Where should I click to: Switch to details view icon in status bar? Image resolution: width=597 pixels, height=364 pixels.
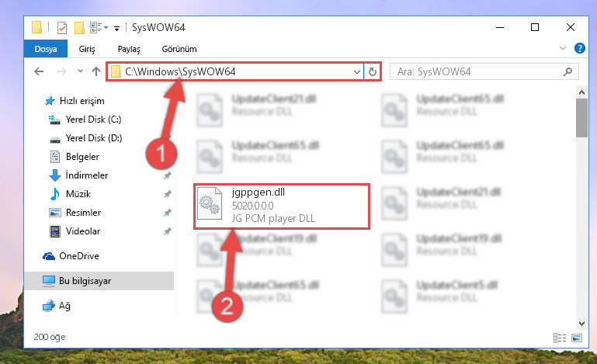(559, 338)
